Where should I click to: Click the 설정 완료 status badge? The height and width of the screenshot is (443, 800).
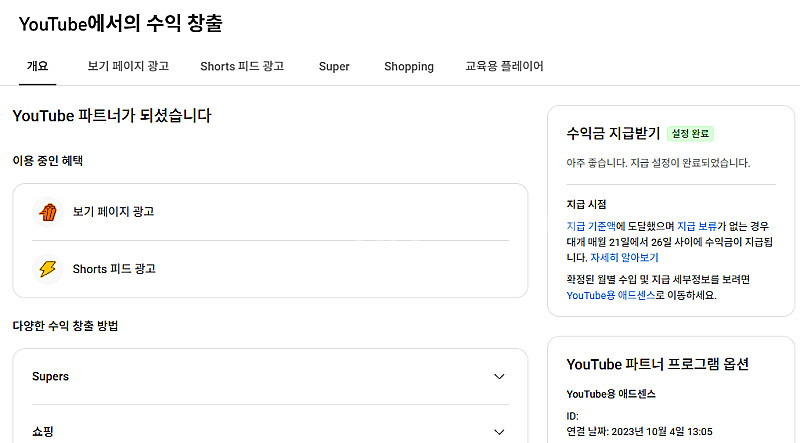tap(690, 134)
